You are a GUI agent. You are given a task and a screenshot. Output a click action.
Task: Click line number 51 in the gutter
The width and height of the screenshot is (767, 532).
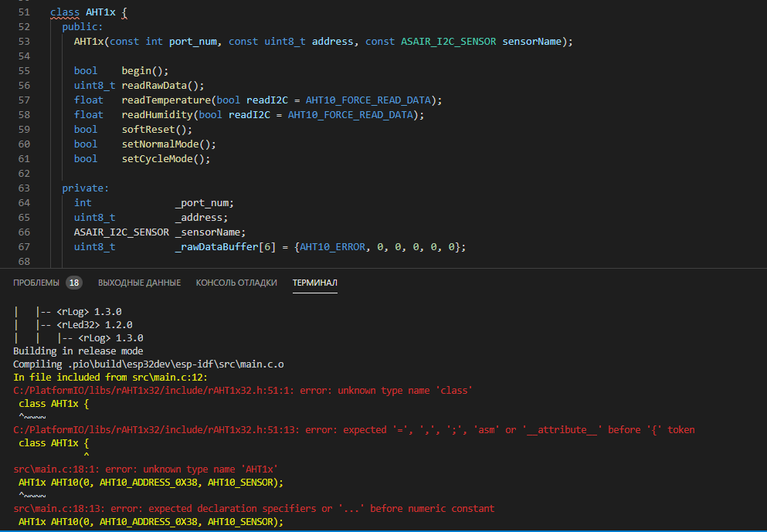tap(25, 12)
